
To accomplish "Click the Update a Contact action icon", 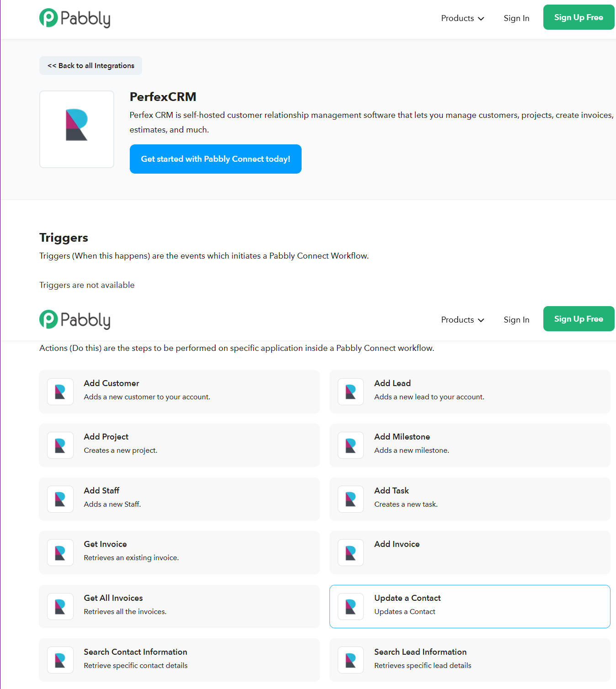I will coord(351,606).
